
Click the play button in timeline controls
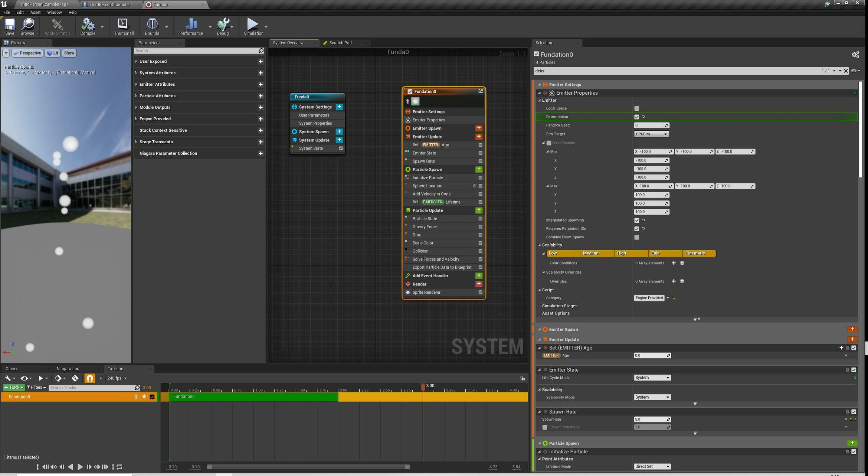point(80,467)
